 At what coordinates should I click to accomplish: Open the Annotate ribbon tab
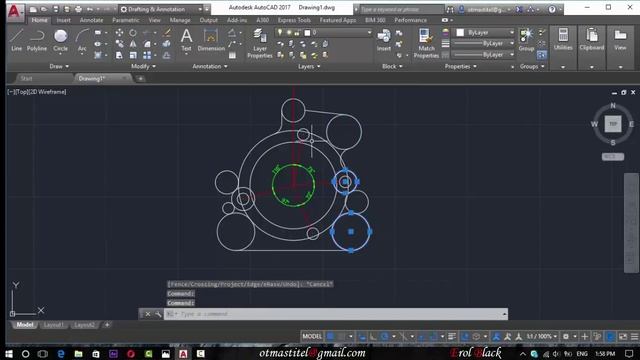pos(91,20)
